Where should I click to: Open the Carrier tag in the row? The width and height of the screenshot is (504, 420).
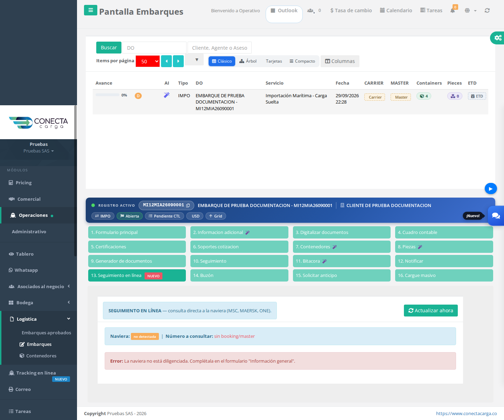[x=374, y=97]
